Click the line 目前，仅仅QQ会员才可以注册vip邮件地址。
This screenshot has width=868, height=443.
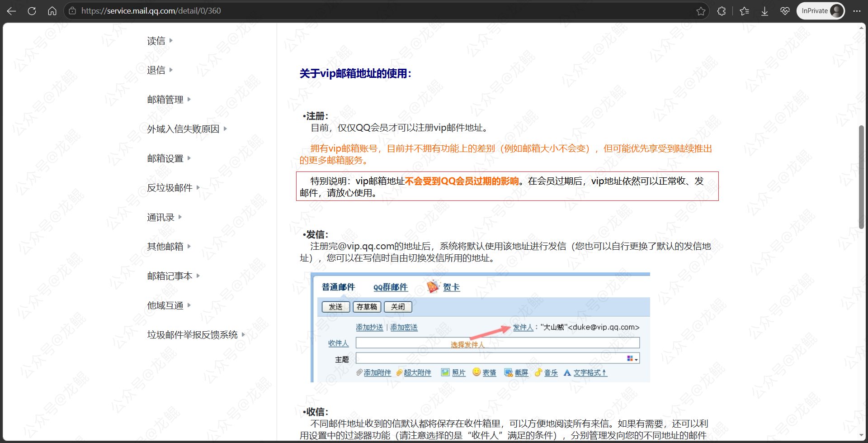(400, 128)
